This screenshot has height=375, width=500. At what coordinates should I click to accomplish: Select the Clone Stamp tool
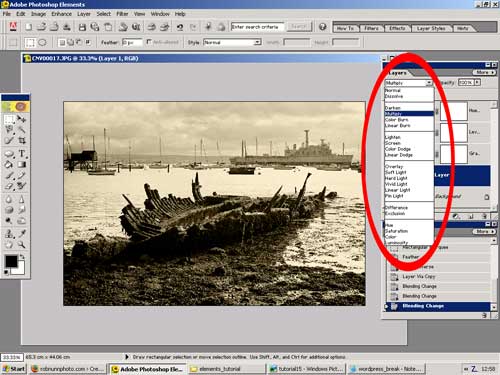9,234
